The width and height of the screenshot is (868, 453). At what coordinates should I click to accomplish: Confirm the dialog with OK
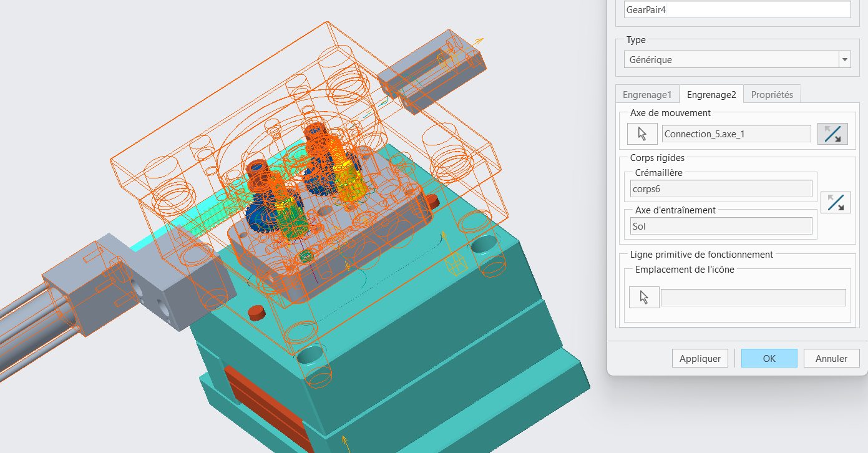(x=769, y=358)
